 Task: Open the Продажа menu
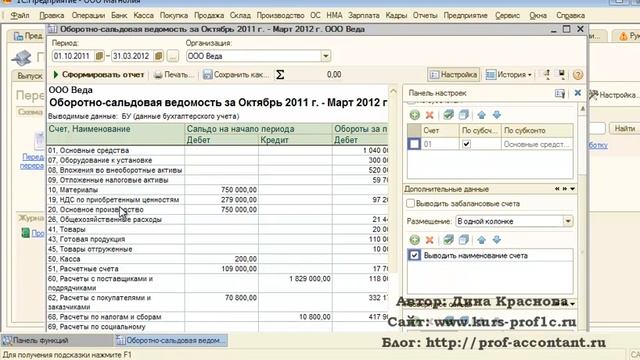[209, 16]
